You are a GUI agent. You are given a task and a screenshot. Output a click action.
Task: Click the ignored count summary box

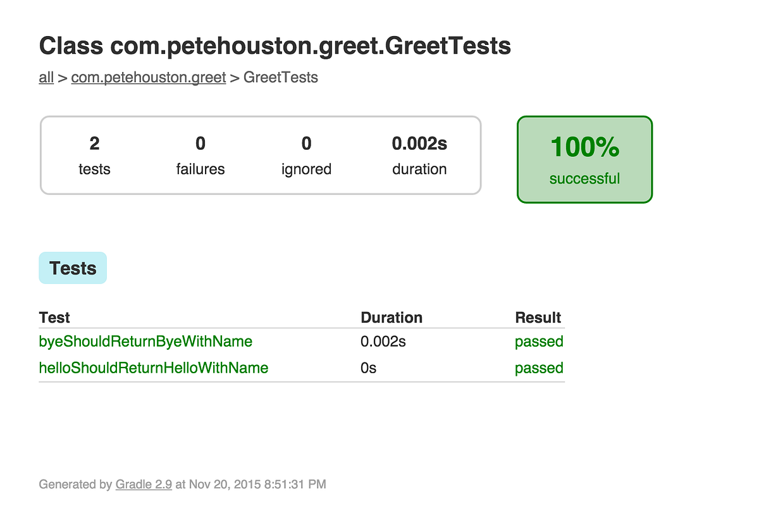pyautogui.click(x=306, y=154)
